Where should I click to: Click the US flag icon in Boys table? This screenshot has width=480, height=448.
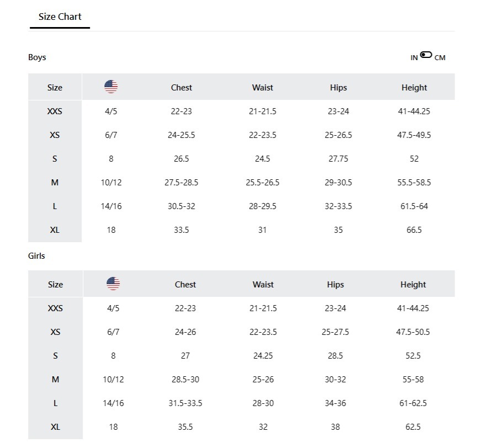(111, 87)
